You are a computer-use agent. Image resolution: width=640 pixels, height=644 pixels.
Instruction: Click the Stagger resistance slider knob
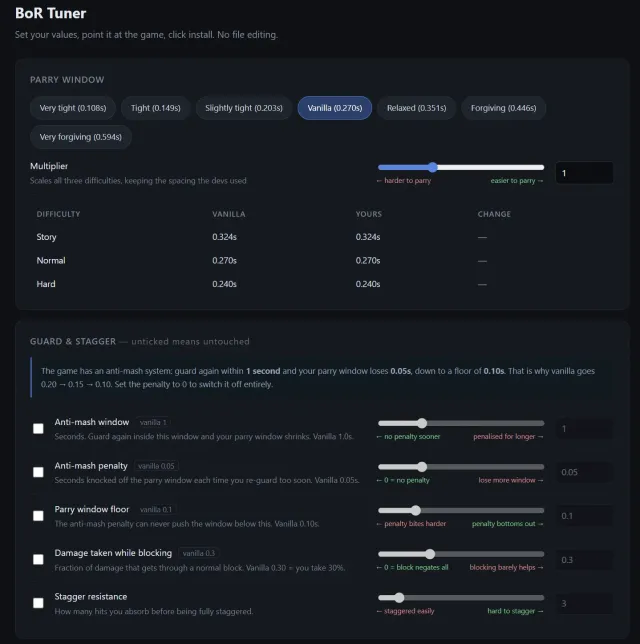pos(399,598)
